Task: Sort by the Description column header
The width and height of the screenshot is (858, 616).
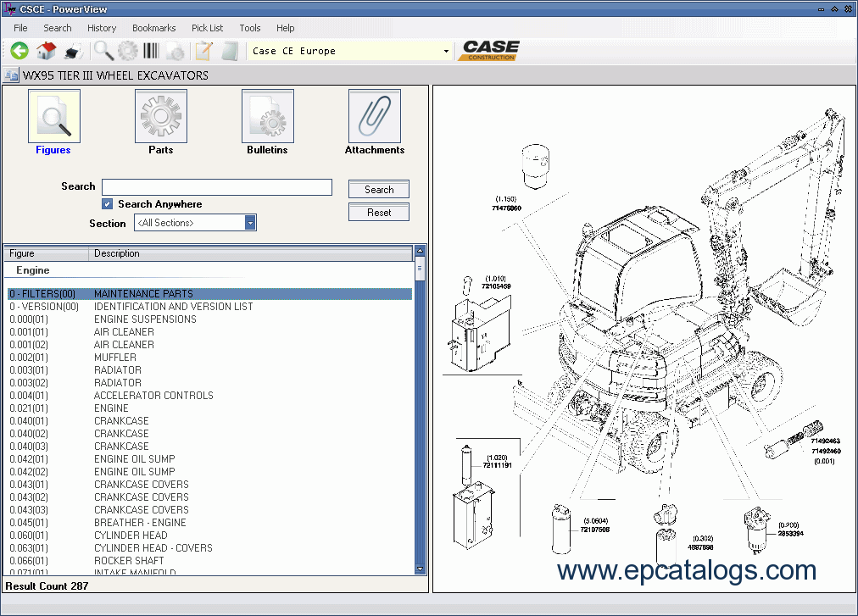Action: [251, 253]
